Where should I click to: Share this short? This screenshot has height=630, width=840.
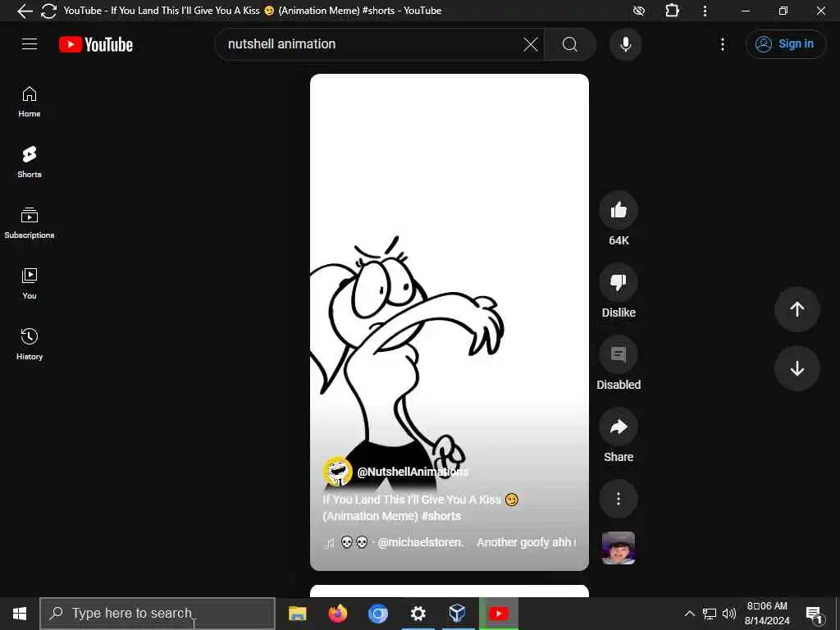pyautogui.click(x=619, y=427)
